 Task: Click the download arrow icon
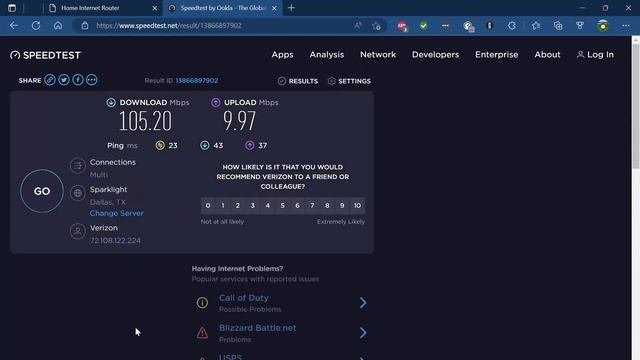[x=111, y=102]
